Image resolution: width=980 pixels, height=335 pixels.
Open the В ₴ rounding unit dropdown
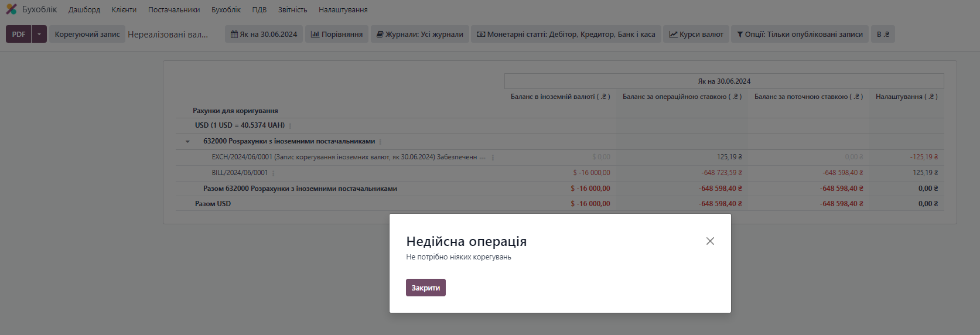click(883, 34)
